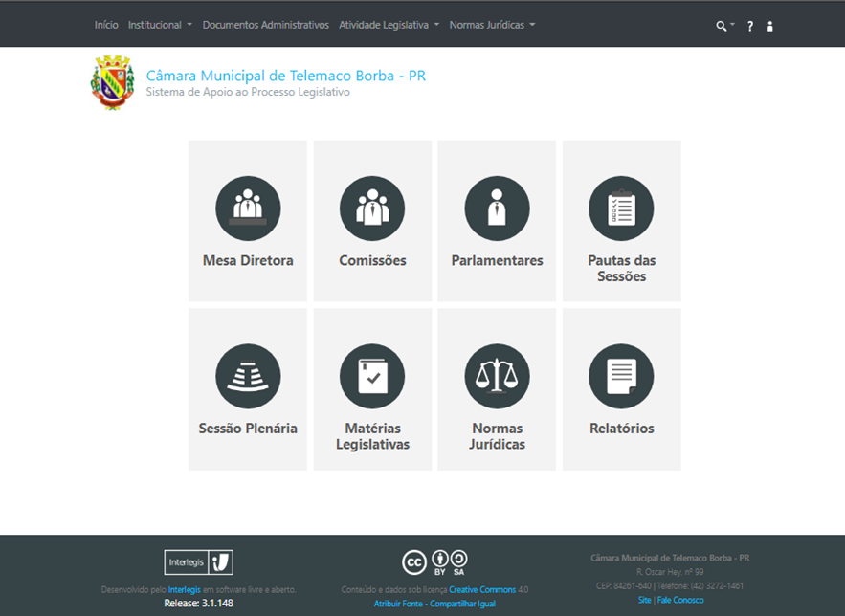The image size is (845, 616).
Task: Open the Mesa Diretora icon tile
Action: coord(248,209)
